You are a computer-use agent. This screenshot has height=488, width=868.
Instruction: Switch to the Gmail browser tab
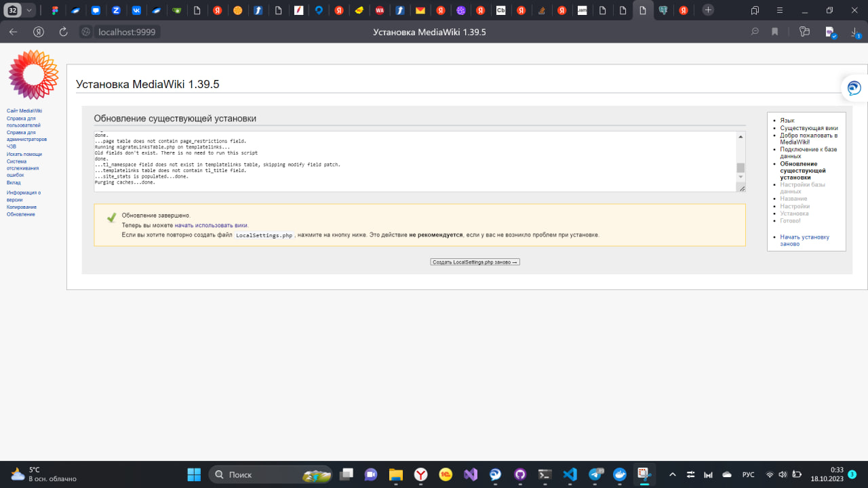420,10
